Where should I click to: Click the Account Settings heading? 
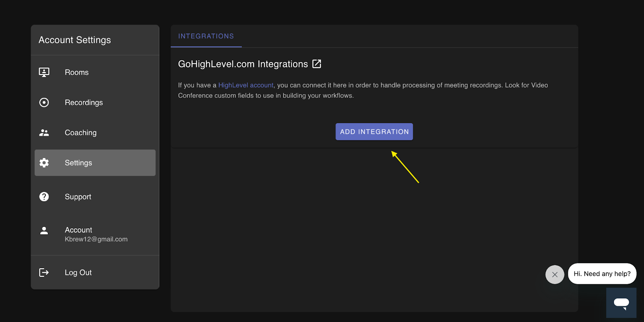click(x=75, y=40)
